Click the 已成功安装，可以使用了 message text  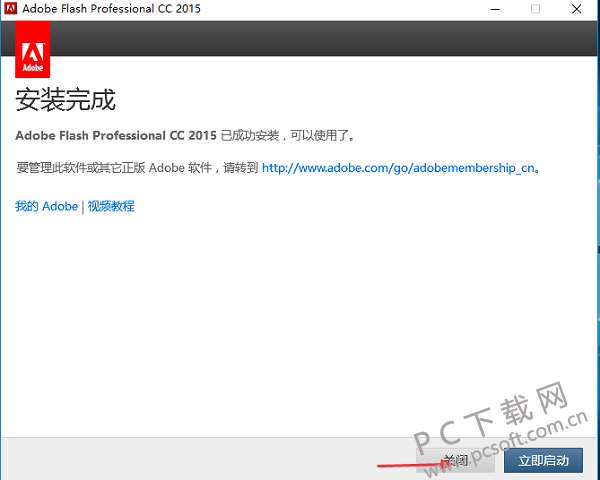click(288, 136)
